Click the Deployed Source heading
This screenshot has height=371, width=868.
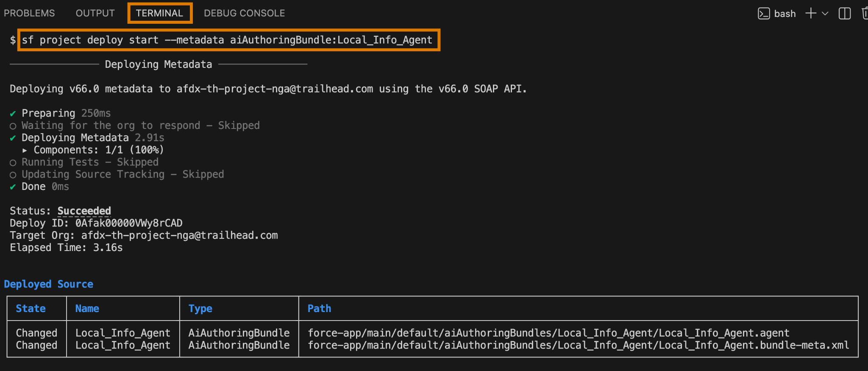[x=48, y=284]
